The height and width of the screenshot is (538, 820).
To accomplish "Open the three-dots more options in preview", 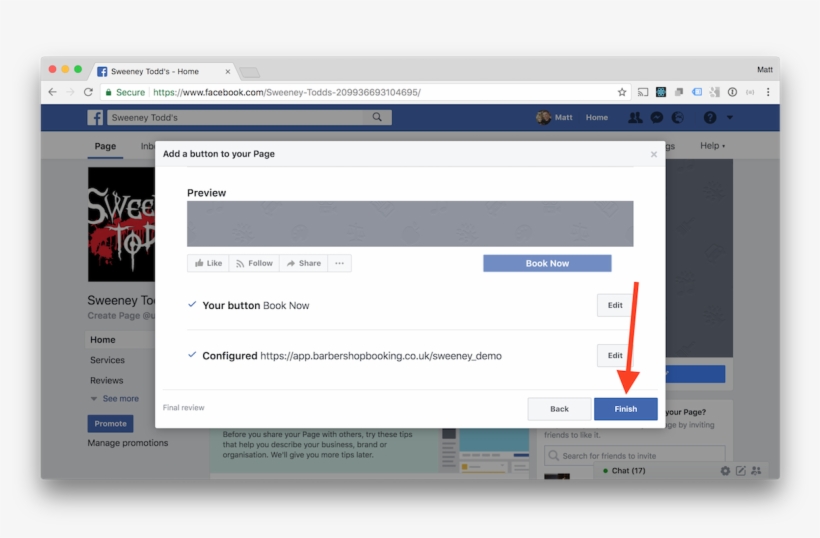I will click(339, 263).
